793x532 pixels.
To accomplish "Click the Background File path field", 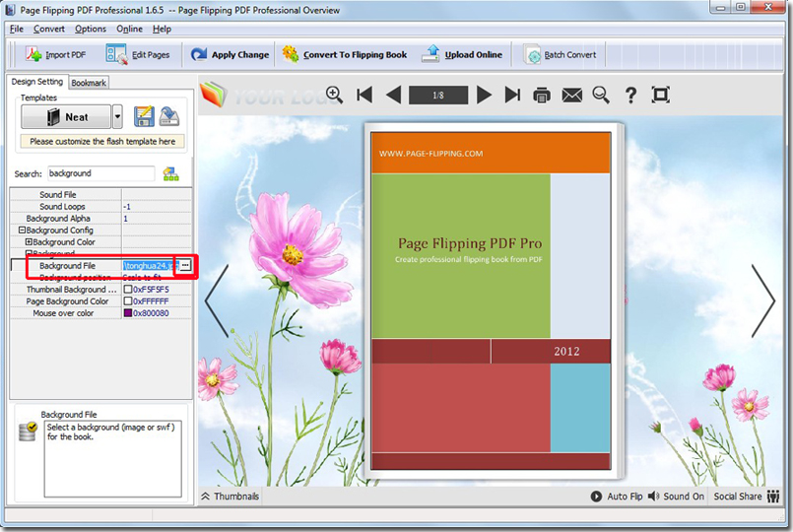I will coord(151,265).
